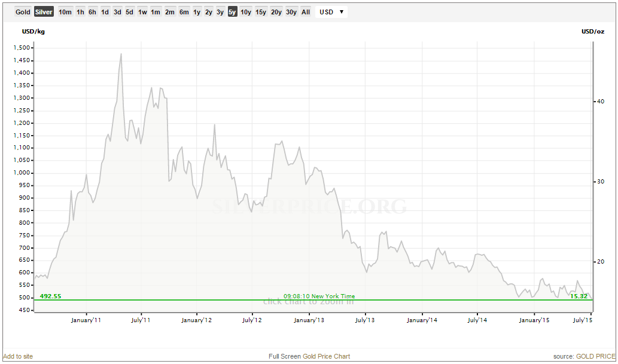The height and width of the screenshot is (364, 618).
Task: Choose the 1h time range
Action: pyautogui.click(x=80, y=12)
